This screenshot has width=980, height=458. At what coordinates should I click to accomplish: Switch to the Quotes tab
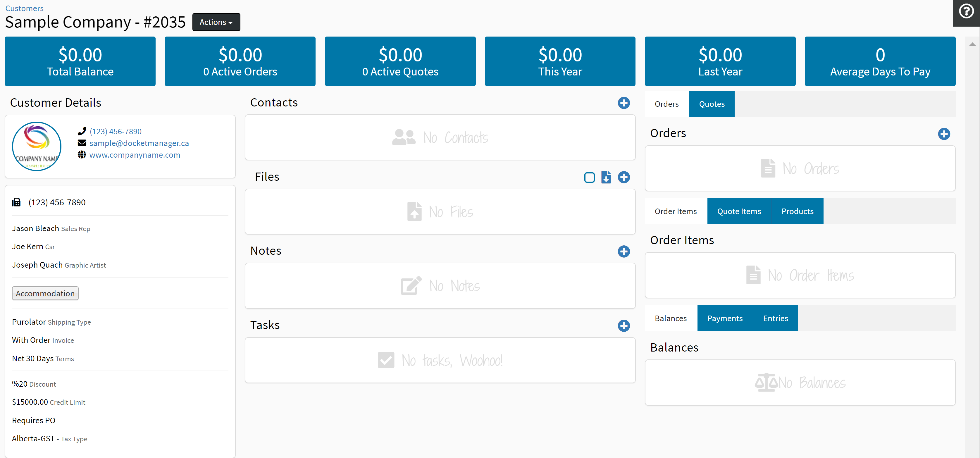click(x=712, y=104)
